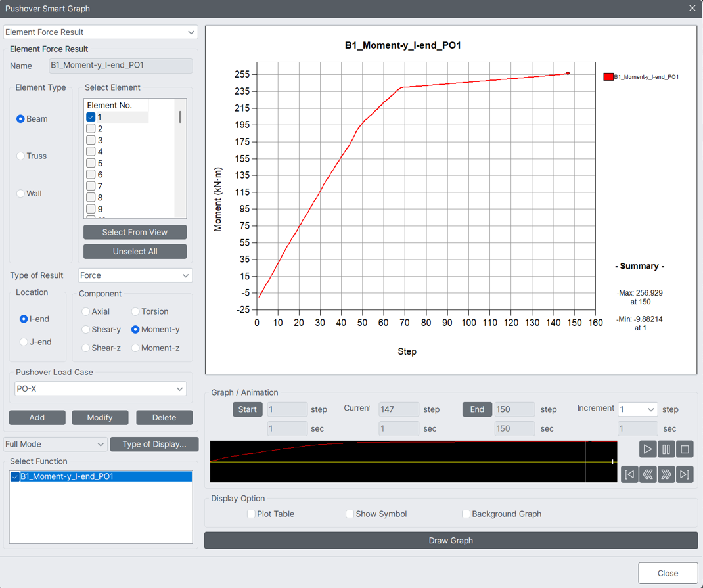Jump to the last animation step
This screenshot has width=703, height=588.
tap(684, 474)
